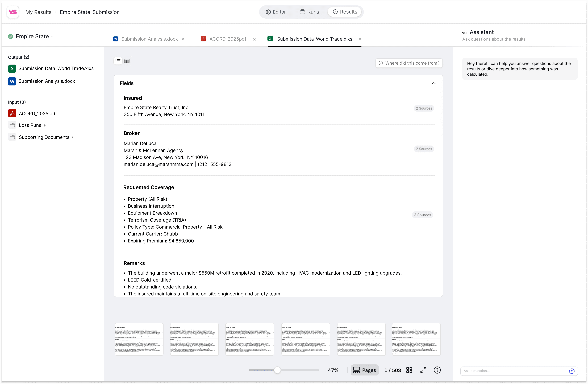Expand the Loss Runs folder
This screenshot has height=384, width=588.
tap(45, 125)
